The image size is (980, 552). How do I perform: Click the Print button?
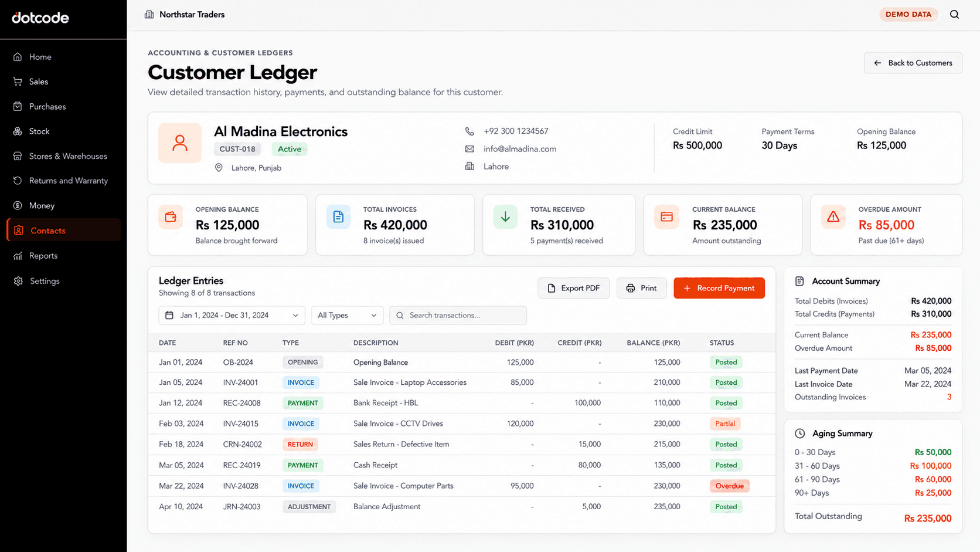point(641,288)
